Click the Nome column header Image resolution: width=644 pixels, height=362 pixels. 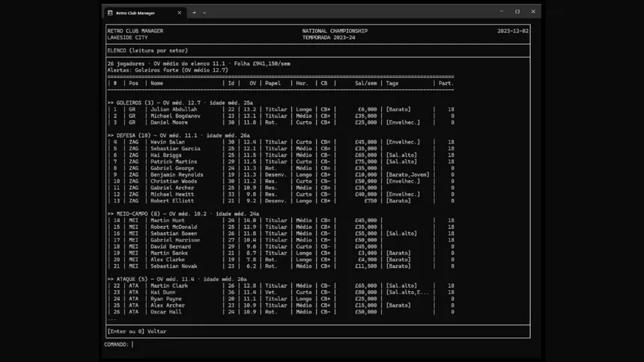157,83
